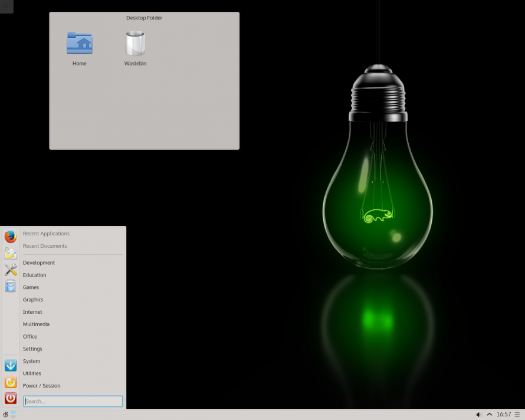
Task: Open the Home folder on desktop
Action: [x=80, y=47]
